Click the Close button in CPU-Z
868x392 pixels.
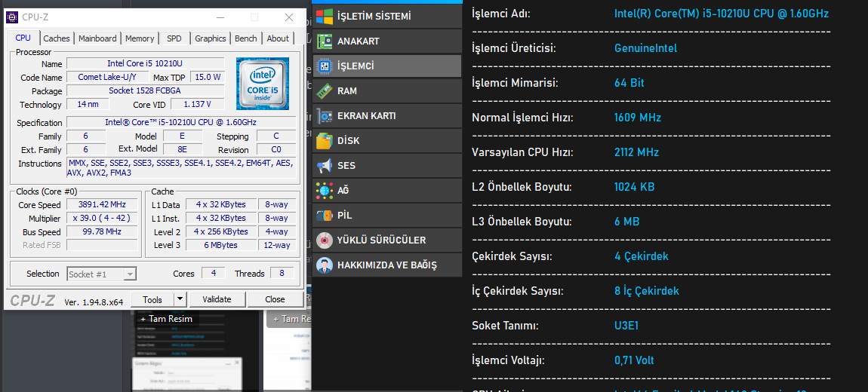275,299
